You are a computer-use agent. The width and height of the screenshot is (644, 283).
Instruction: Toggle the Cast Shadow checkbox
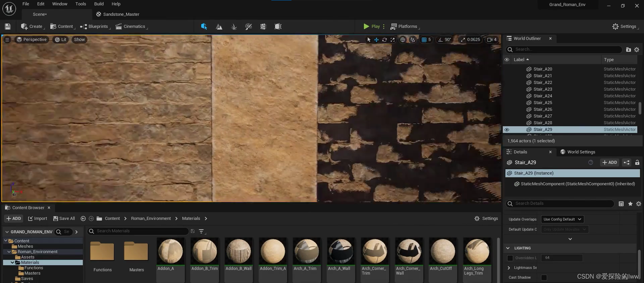544,277
